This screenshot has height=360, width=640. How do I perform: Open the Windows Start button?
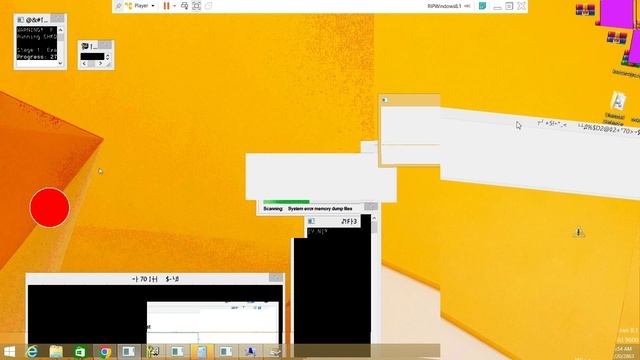9,351
